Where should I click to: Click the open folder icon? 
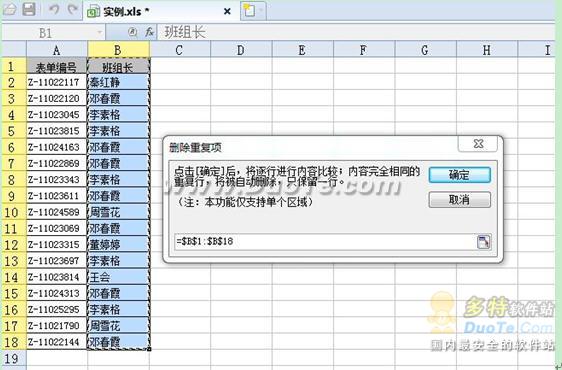(9, 9)
